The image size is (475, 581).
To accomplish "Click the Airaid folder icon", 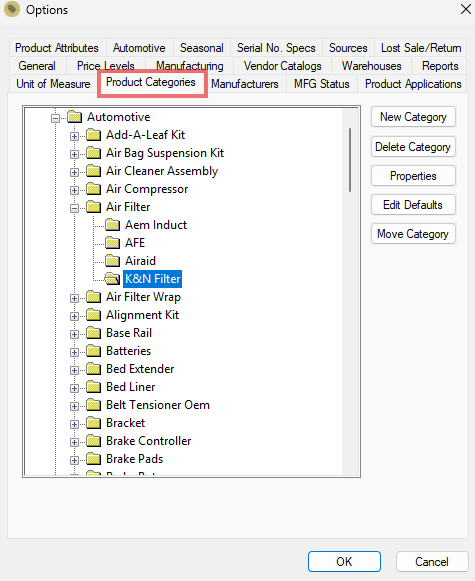I will (x=112, y=261).
